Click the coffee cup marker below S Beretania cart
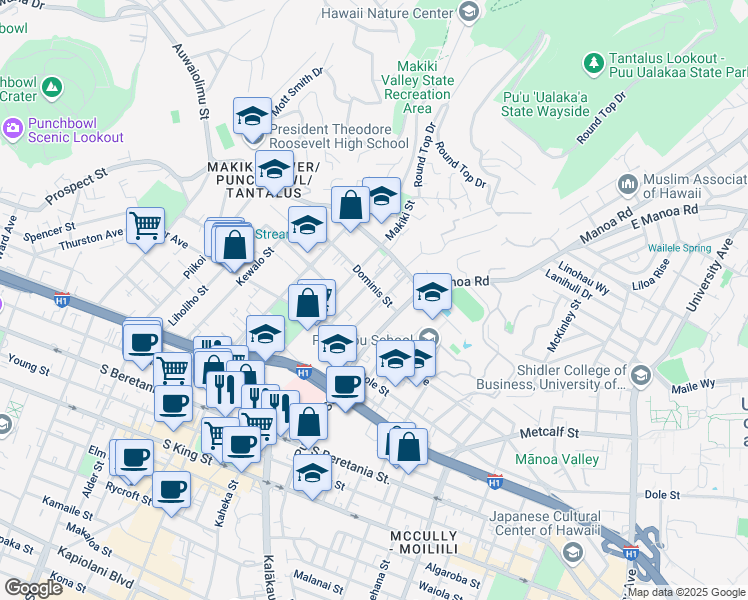748x600 pixels. 174,404
